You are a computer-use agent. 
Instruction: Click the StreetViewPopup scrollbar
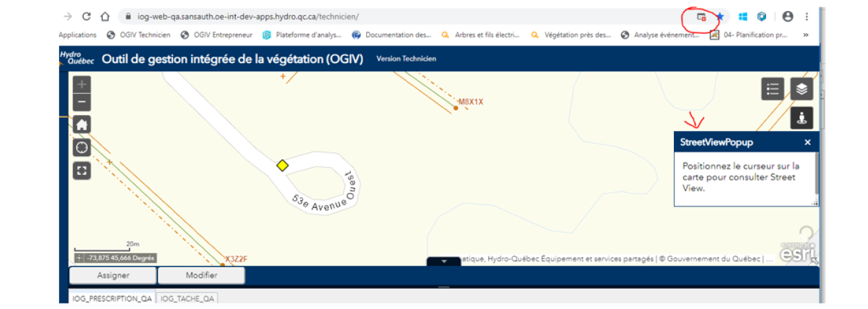click(x=816, y=173)
